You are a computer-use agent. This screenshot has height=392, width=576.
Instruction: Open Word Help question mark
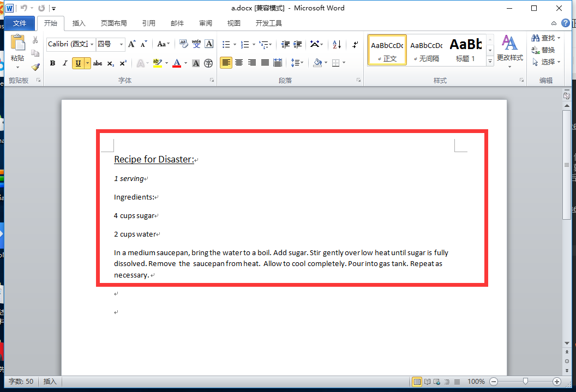click(566, 23)
